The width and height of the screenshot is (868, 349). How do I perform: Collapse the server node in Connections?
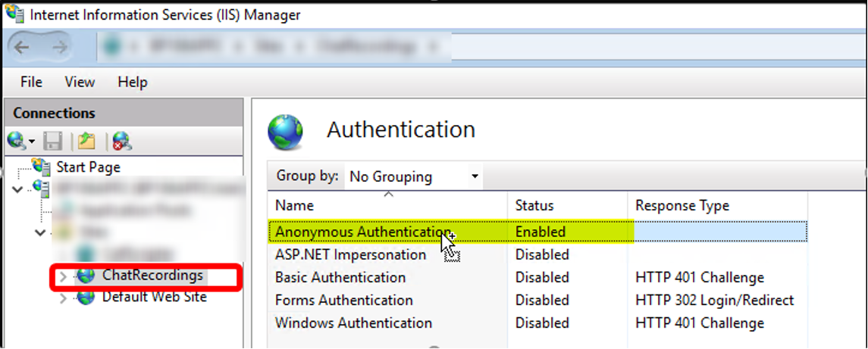(x=17, y=189)
